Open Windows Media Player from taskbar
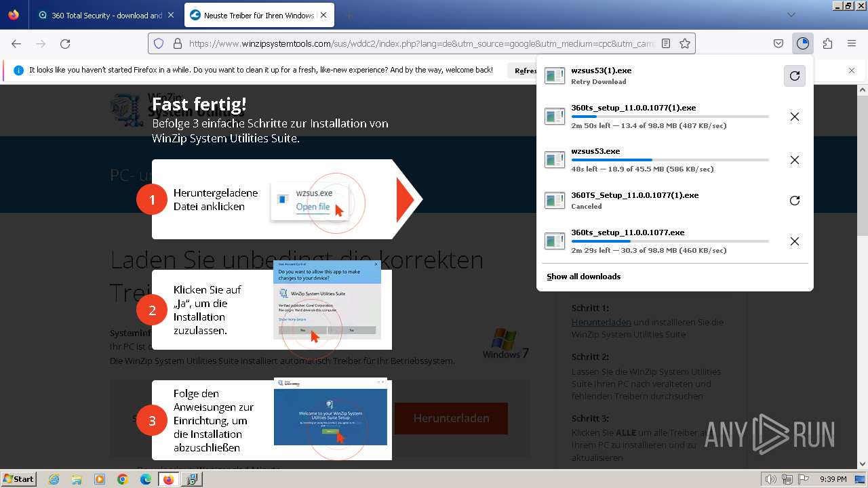This screenshot has height=488, width=868. [x=100, y=479]
